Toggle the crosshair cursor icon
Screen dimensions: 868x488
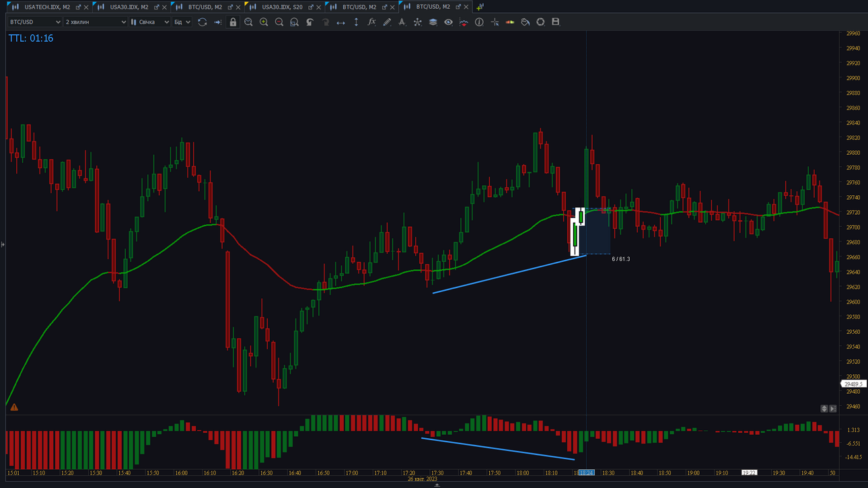495,22
